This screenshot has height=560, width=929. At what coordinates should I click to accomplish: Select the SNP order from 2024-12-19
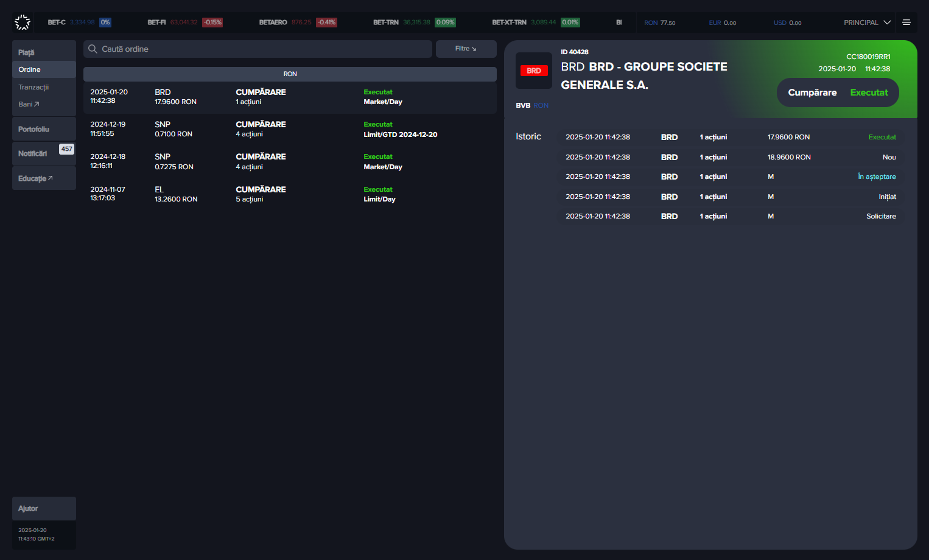(x=290, y=129)
